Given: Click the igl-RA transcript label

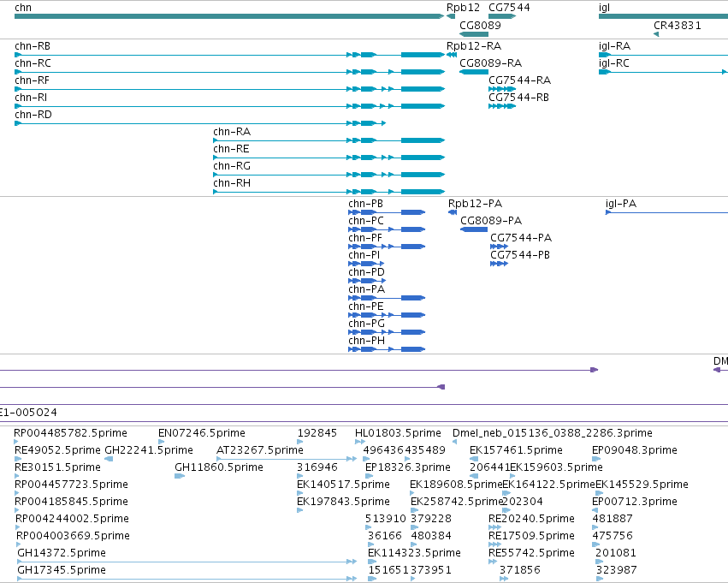Looking at the screenshot, I should click(x=614, y=46).
